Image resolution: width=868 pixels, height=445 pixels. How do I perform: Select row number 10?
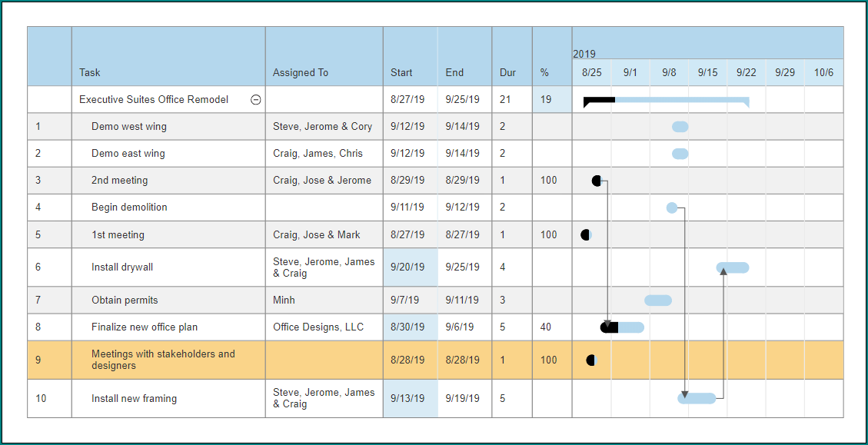point(49,399)
